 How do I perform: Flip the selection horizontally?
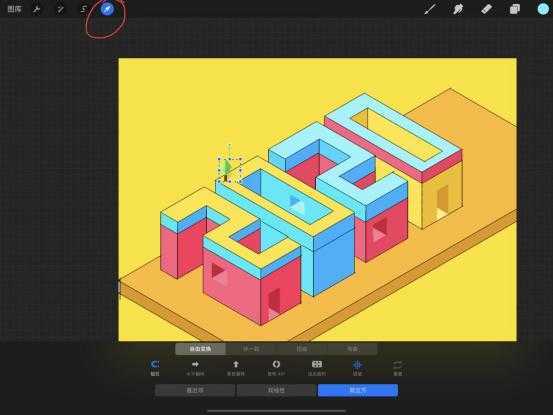(x=195, y=368)
